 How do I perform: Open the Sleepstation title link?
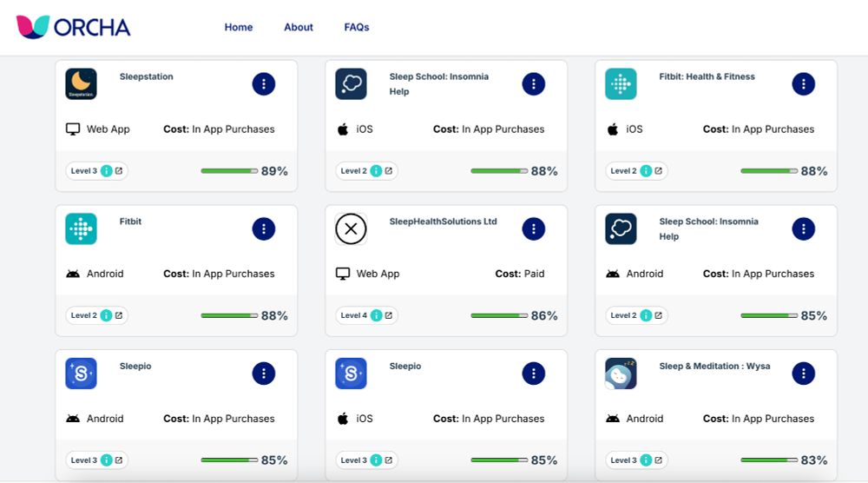[146, 76]
